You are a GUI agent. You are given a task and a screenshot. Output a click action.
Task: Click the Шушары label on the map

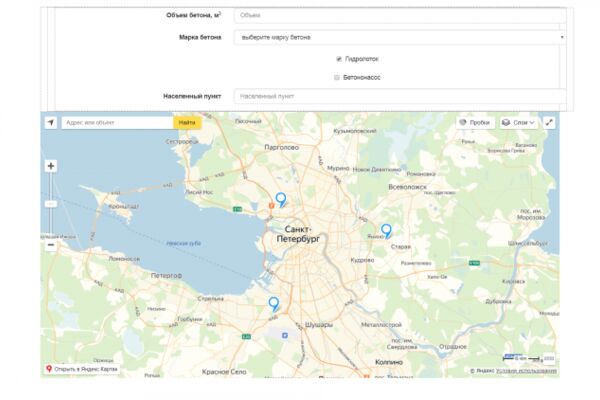(319, 325)
